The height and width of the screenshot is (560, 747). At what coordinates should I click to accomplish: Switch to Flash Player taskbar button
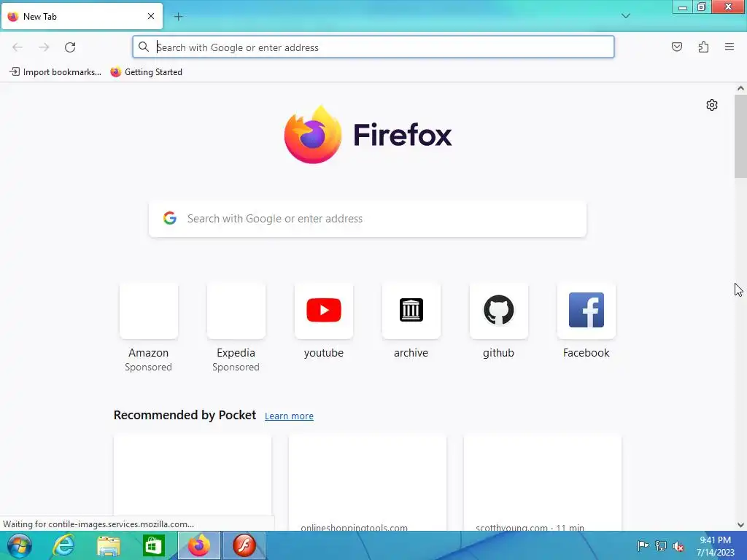point(244,545)
